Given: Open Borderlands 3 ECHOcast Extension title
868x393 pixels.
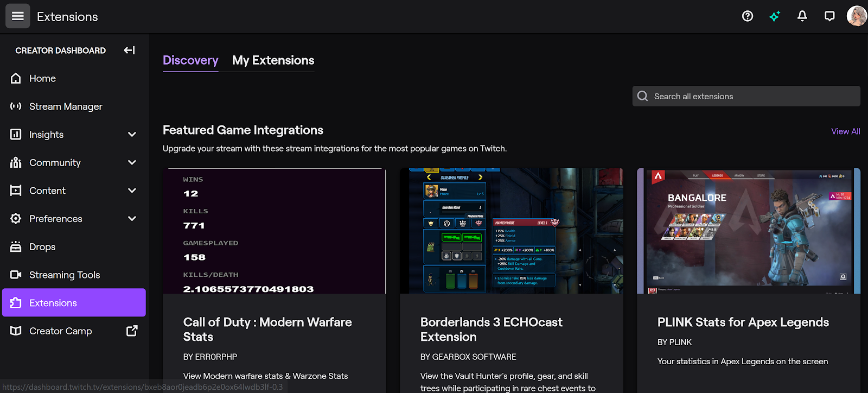Looking at the screenshot, I should pos(492,329).
